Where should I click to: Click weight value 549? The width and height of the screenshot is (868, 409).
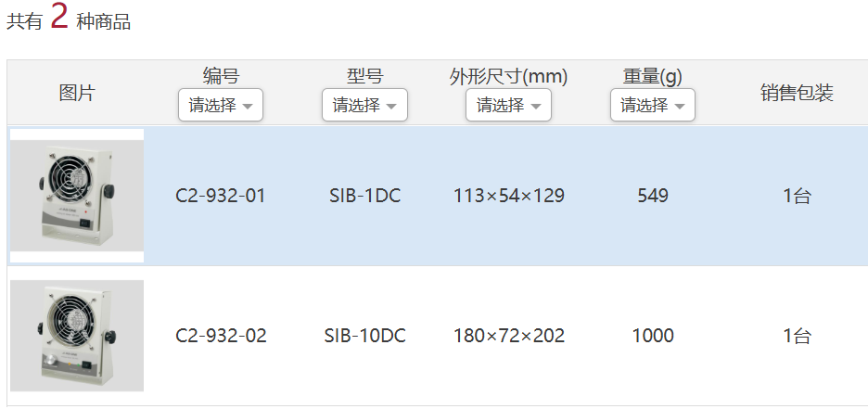click(653, 196)
